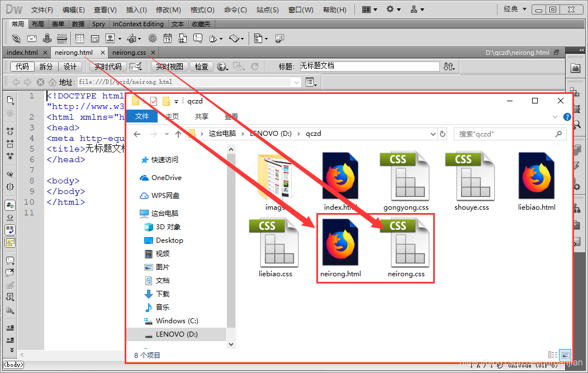The height and width of the screenshot is (373, 588).
Task: Select the 布局 insert panel tab
Action: tap(38, 24)
